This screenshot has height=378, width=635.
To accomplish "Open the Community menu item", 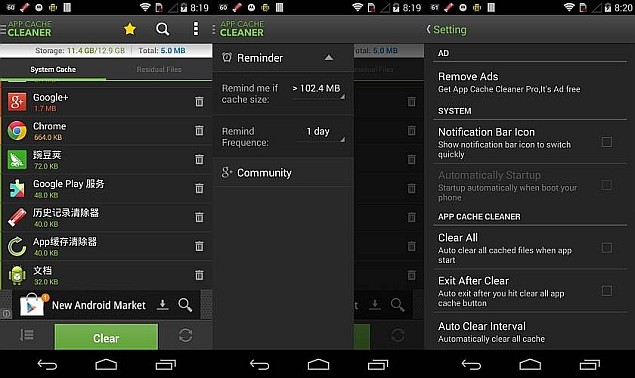I will 283,173.
